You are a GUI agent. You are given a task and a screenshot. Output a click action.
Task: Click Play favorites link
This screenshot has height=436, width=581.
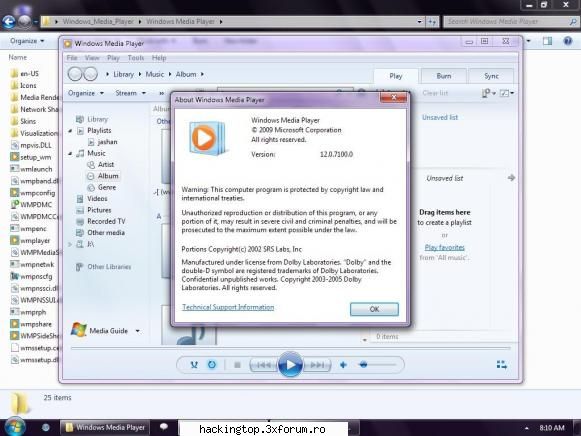[444, 247]
